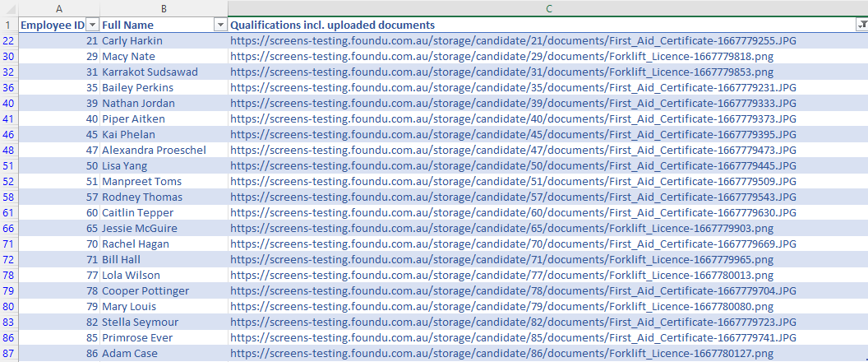Select column A header
The image size is (868, 362).
[x=58, y=7]
